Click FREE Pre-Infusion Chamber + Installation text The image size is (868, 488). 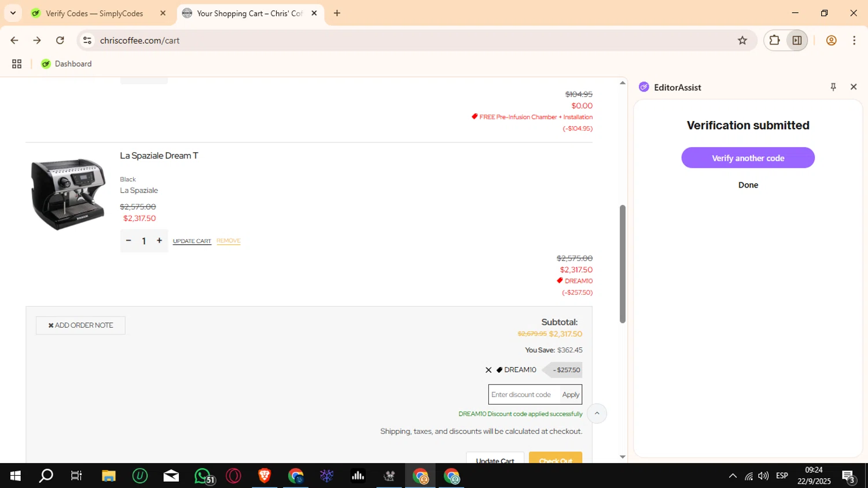[536, 118]
